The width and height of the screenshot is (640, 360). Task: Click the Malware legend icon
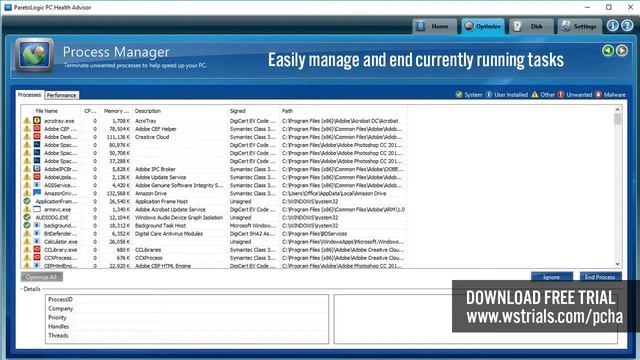click(x=598, y=94)
